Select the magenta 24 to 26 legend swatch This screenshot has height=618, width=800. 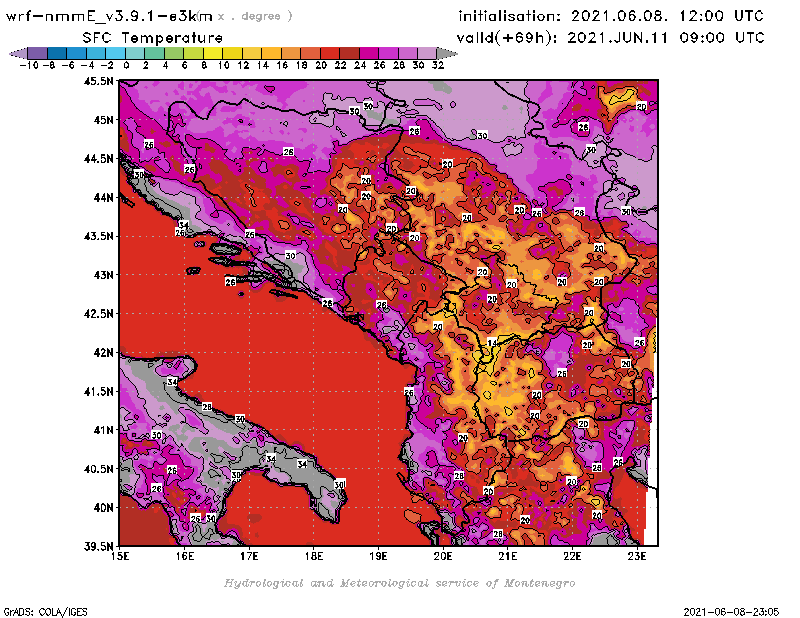pos(369,53)
